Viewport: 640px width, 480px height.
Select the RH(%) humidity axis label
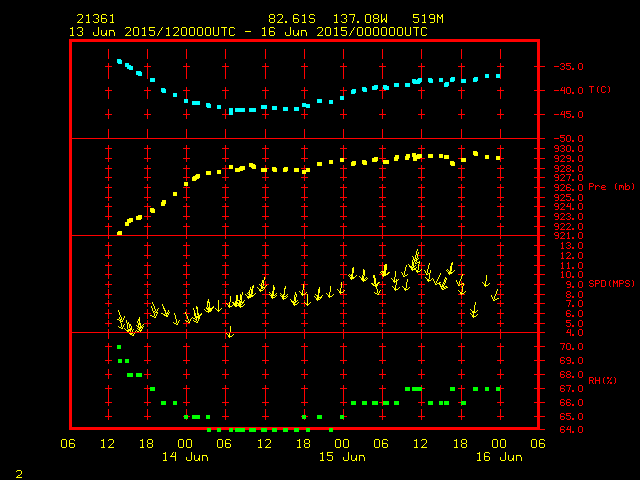click(x=602, y=381)
